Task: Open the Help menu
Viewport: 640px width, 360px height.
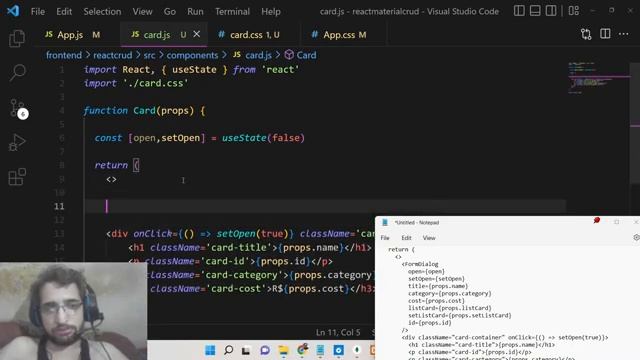Action: 271,11
